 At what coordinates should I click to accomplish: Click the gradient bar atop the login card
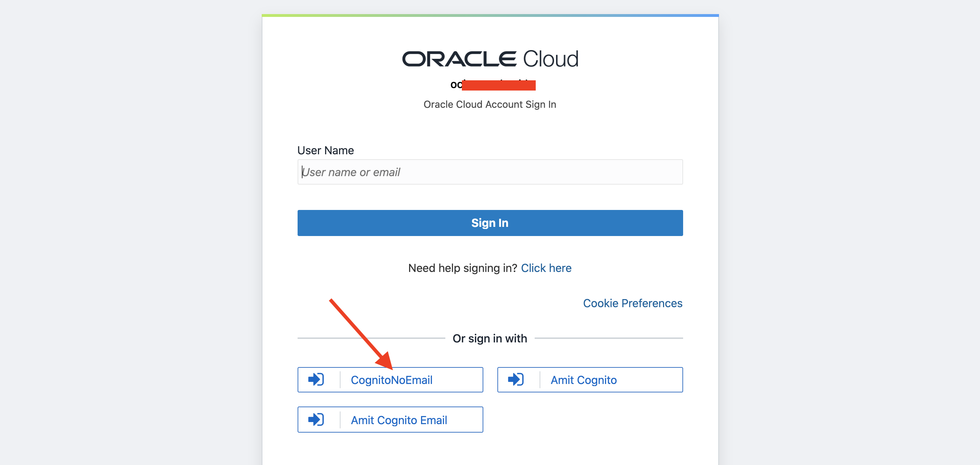[x=490, y=15]
